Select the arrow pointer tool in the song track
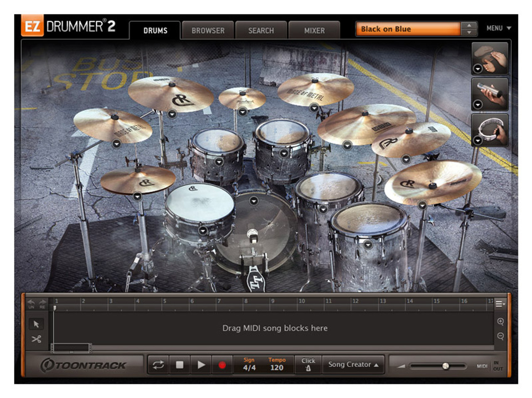The width and height of the screenshot is (532, 398). (x=36, y=324)
